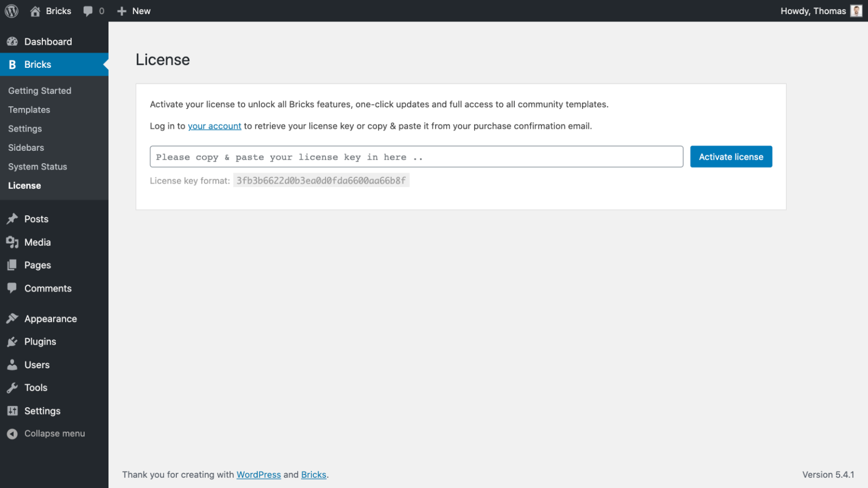This screenshot has width=868, height=488.
Task: Open the System Status submenu item
Action: [x=37, y=167]
